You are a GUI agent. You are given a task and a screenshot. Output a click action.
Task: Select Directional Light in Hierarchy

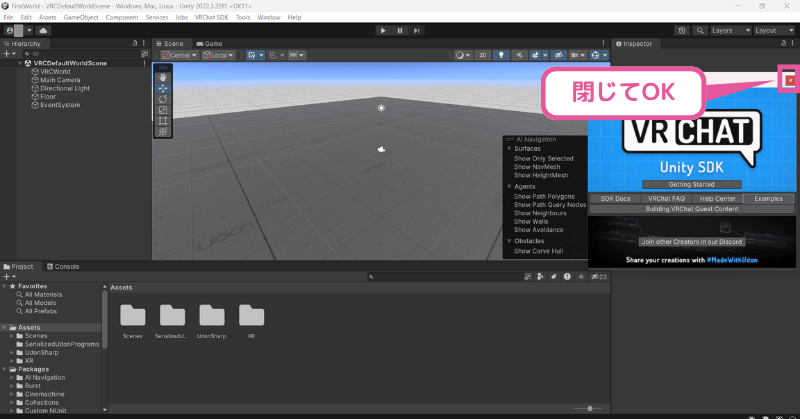pos(65,88)
